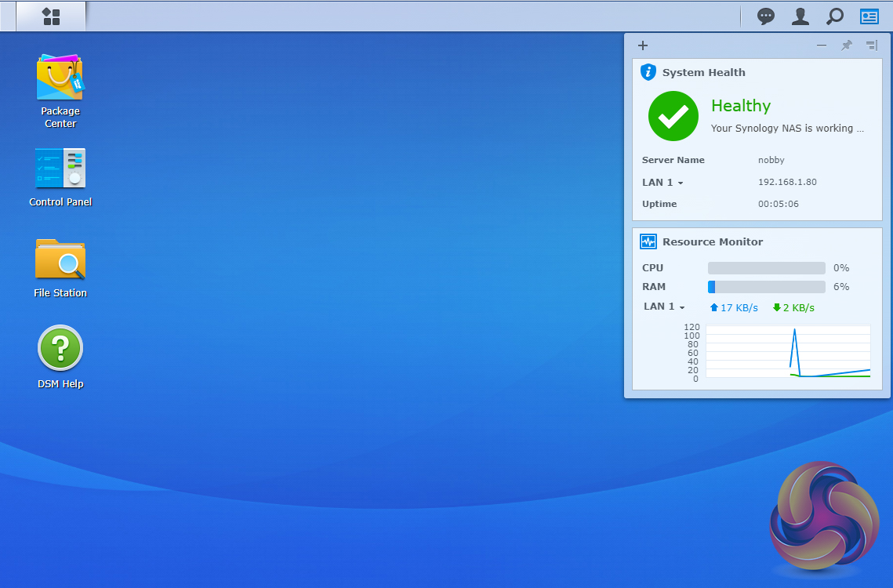Click the Server Name label

click(x=673, y=160)
